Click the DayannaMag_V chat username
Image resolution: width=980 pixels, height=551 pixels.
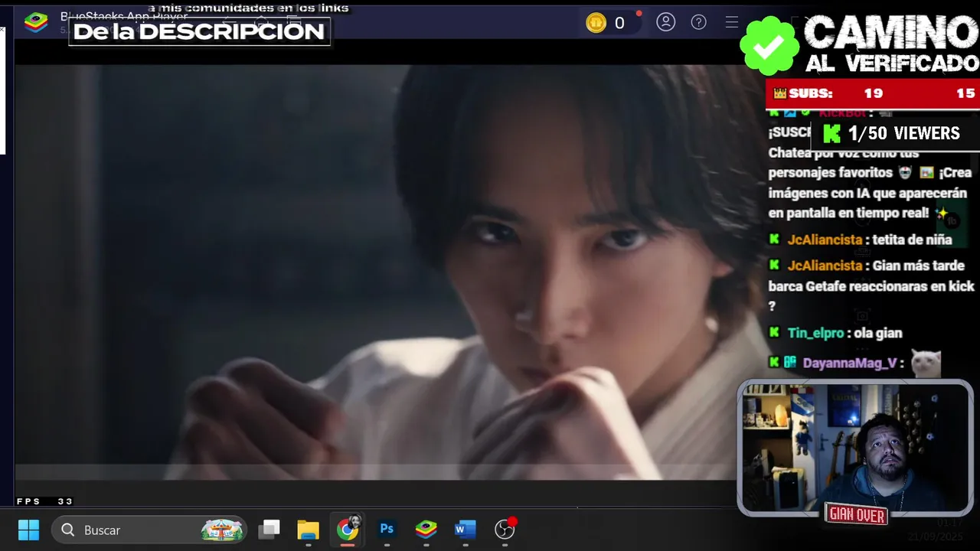point(849,363)
